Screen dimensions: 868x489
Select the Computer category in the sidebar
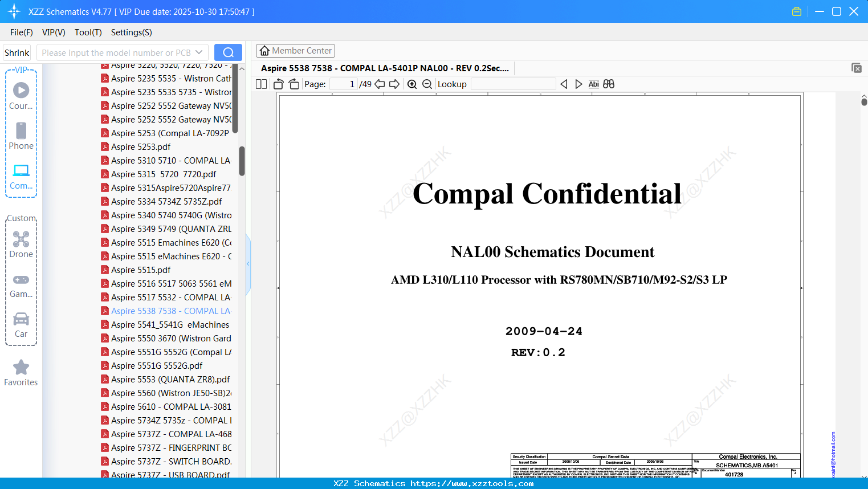point(21,177)
